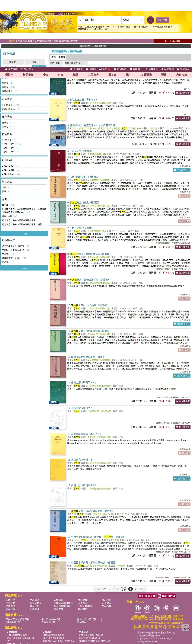This screenshot has width=192, height=644.
Task: Add 剝隘土語上冊 to cart
Action: [183, 119]
